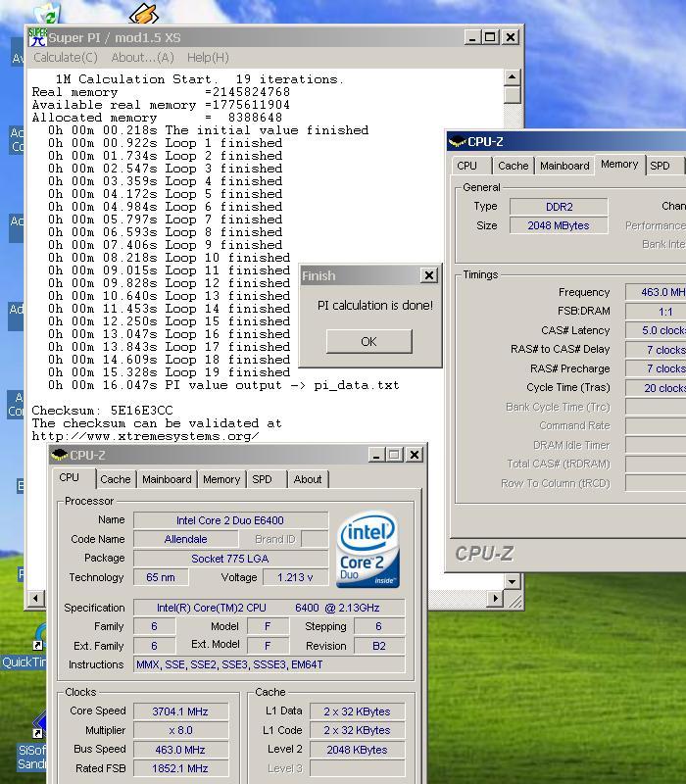This screenshot has width=686, height=784.
Task: Click the Package field Socket 775 LGA
Action: coord(230,559)
